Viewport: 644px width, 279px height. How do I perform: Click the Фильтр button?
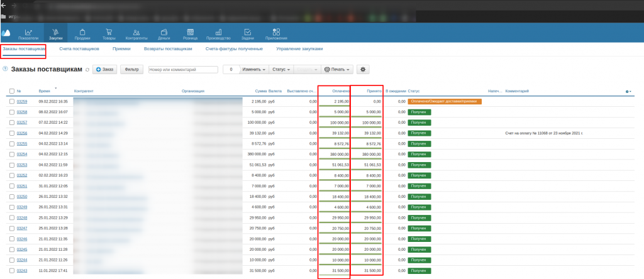pos(132,69)
